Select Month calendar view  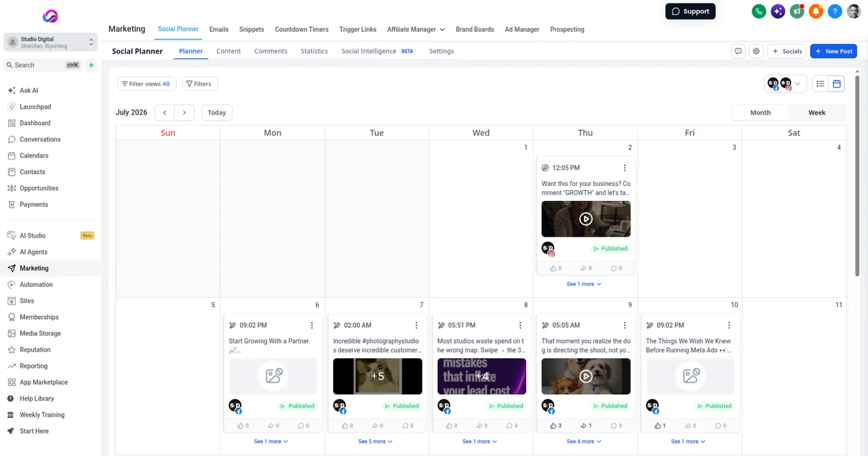tap(760, 113)
